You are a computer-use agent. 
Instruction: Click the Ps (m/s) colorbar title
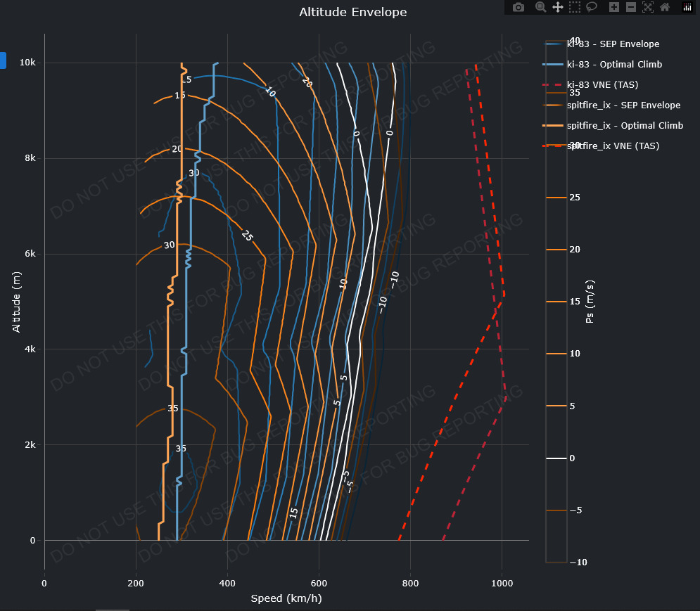[x=590, y=301]
